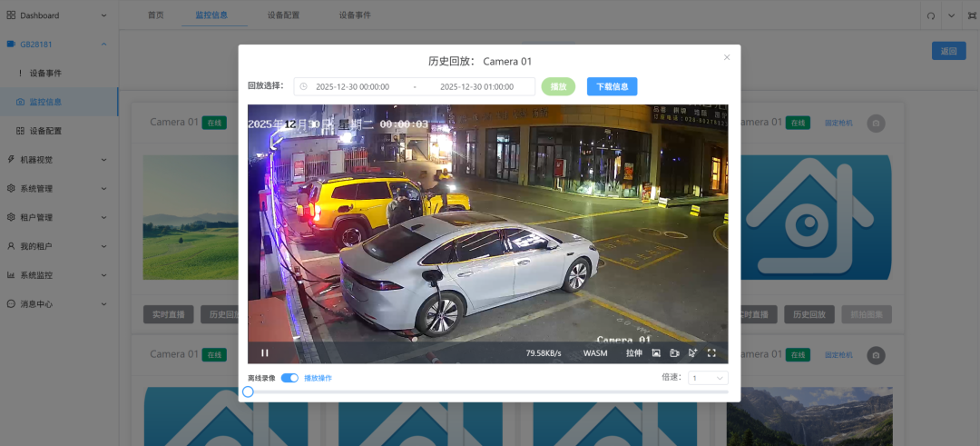Click the playback progress slider handle
980x446 pixels.
coord(248,391)
